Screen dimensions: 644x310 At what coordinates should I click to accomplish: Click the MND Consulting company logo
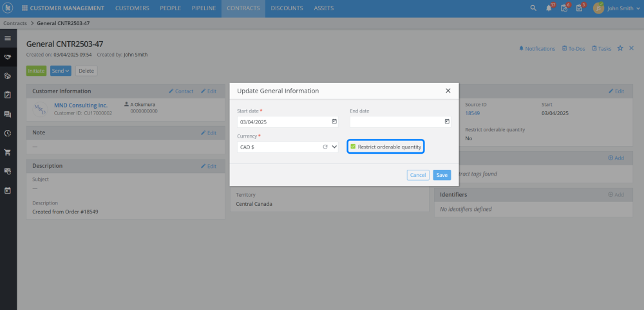pyautogui.click(x=40, y=109)
